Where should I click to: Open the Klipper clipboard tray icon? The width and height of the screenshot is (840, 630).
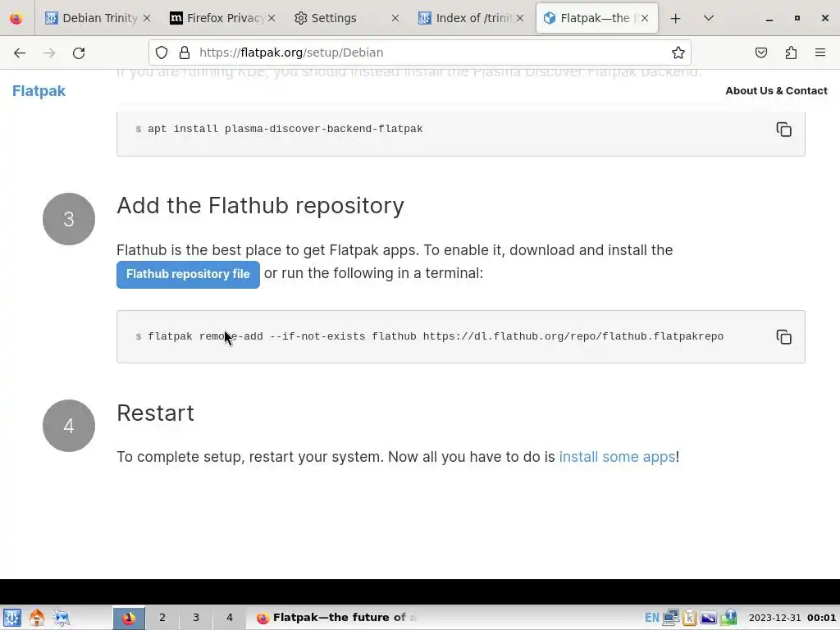[x=689, y=618]
